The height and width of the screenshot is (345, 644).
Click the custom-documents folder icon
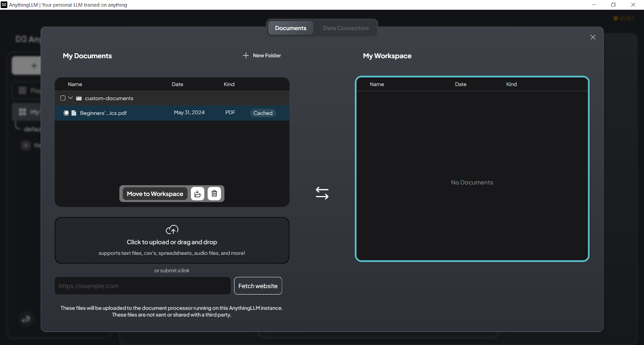point(79,99)
